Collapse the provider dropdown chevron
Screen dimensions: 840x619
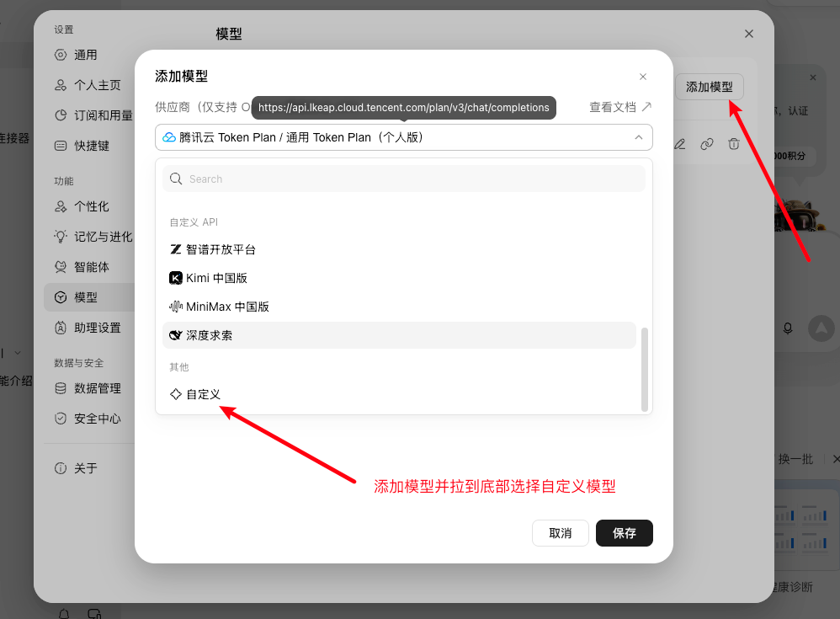click(x=639, y=137)
